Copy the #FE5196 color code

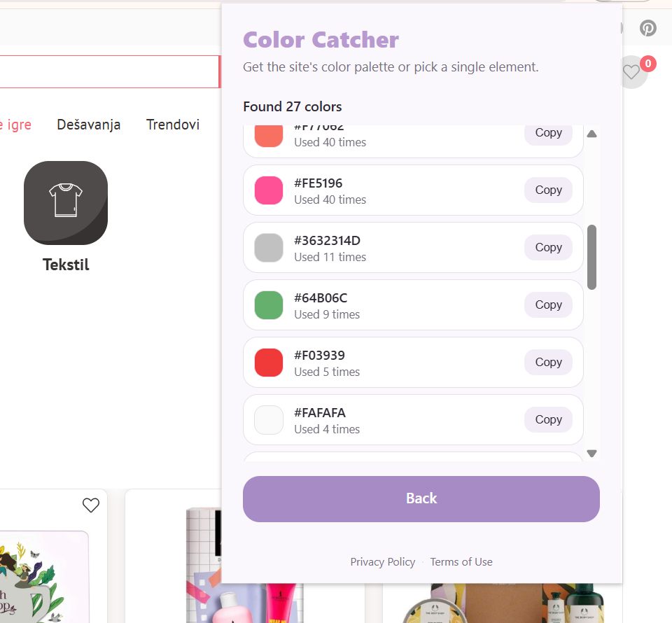click(x=548, y=190)
